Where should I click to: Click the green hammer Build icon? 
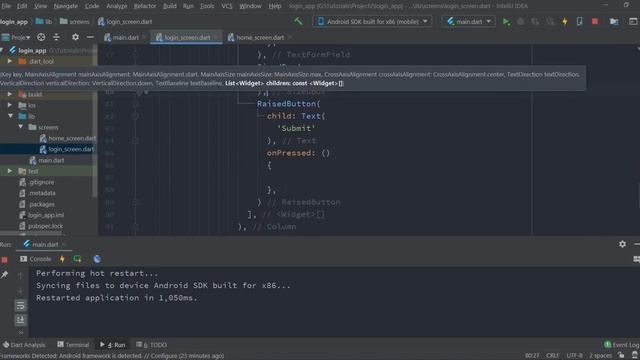point(298,21)
